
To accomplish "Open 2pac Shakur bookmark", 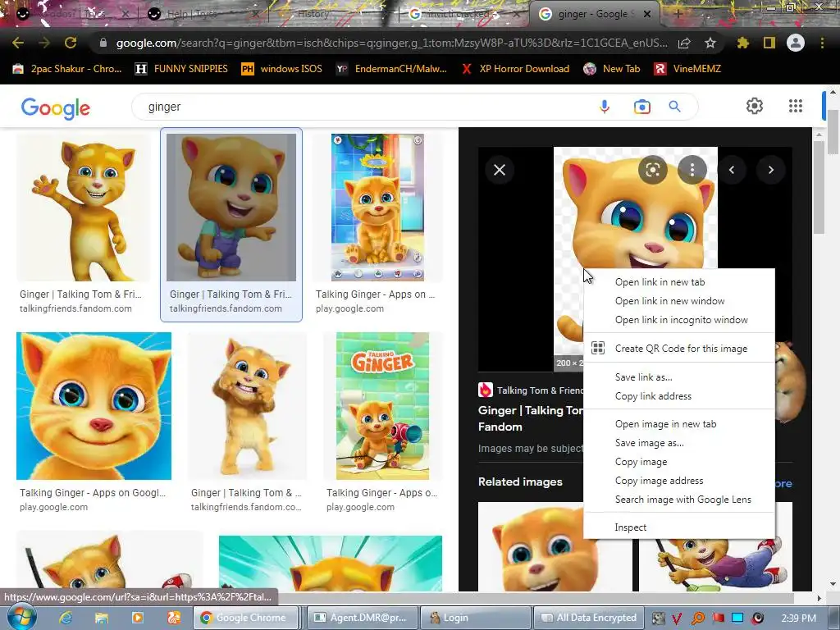I will point(67,69).
